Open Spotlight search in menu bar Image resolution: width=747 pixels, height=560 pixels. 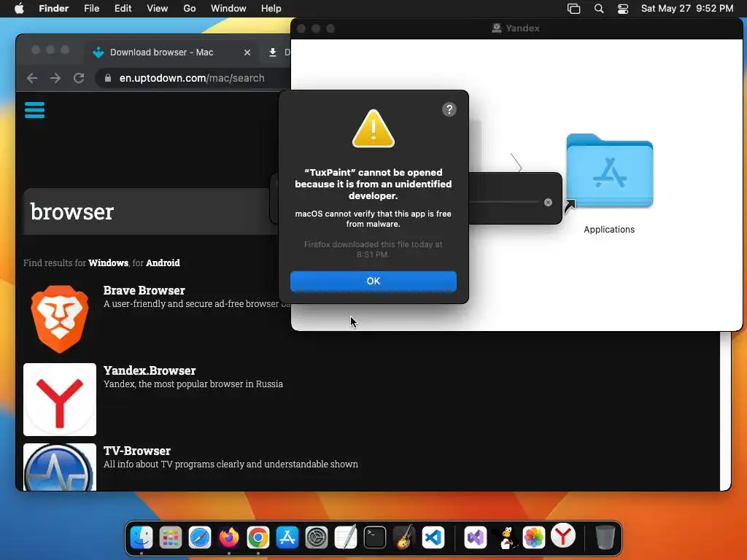[x=599, y=9]
